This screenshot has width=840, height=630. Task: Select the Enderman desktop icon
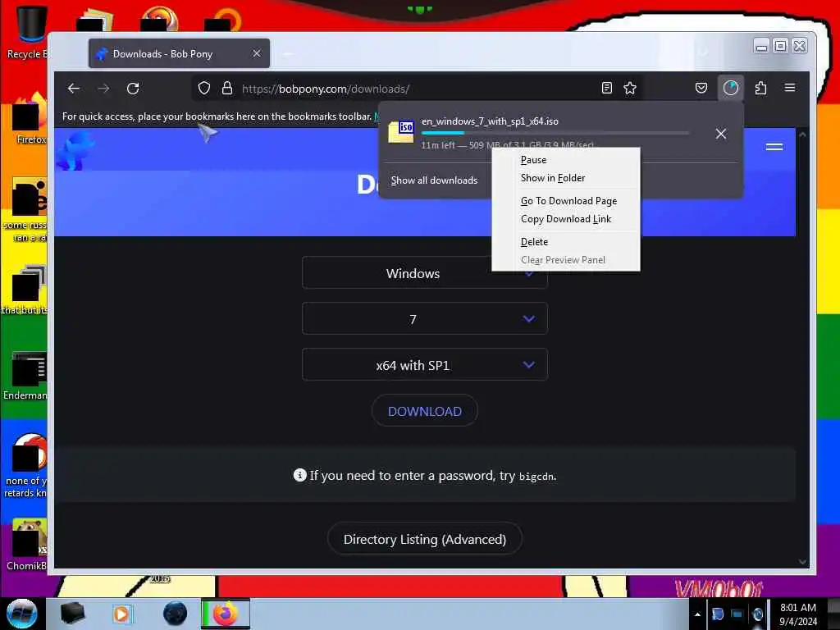27,376
